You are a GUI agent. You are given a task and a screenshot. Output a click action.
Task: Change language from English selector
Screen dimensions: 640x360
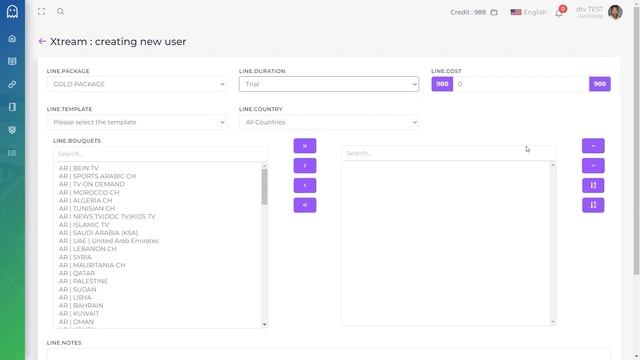click(529, 12)
